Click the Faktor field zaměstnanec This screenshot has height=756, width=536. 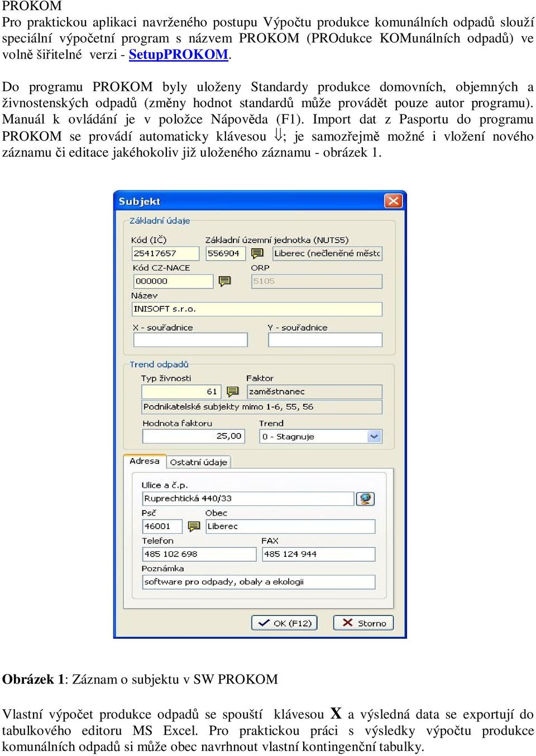(315, 392)
